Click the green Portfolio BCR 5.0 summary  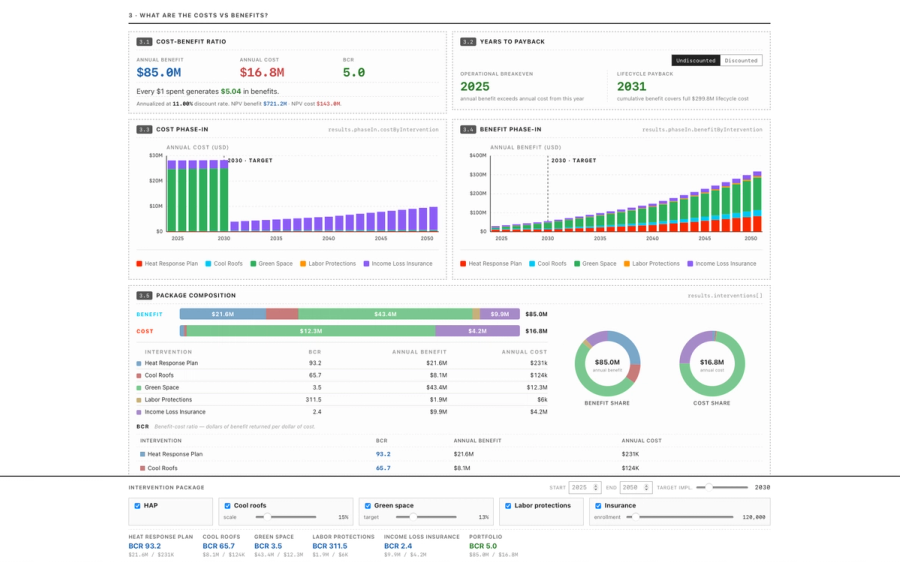[x=483, y=546]
